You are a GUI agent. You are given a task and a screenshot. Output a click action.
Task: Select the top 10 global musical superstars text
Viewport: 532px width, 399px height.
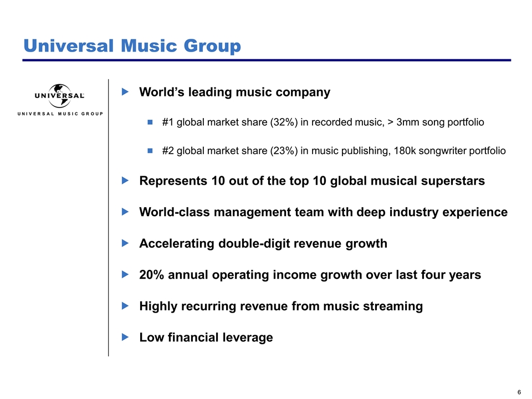pyautogui.click(x=311, y=181)
